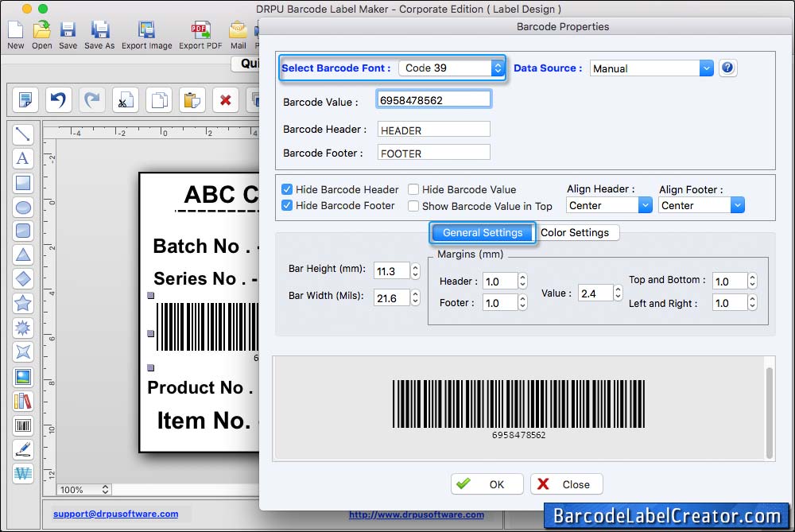The width and height of the screenshot is (795, 532).
Task: Select the barcode object on label canvas
Action: click(207, 327)
